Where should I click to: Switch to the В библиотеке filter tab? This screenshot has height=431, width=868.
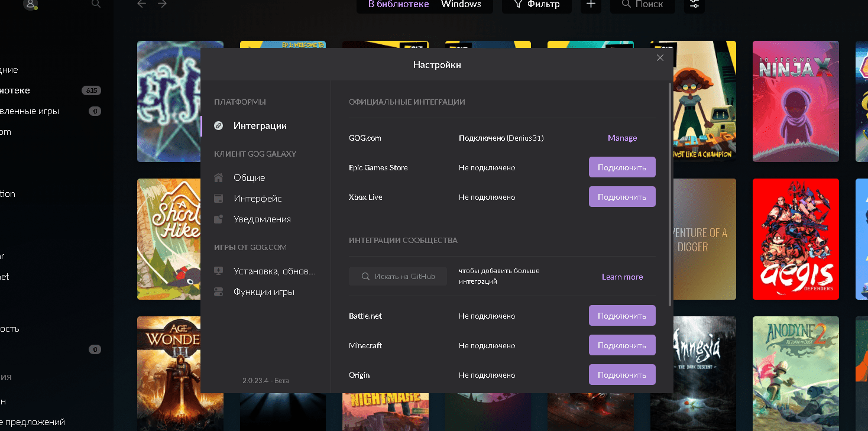pos(398,5)
